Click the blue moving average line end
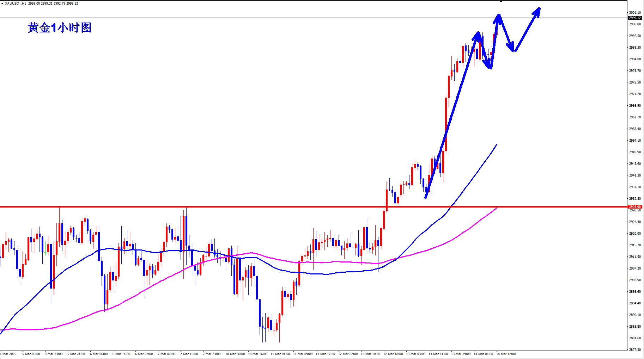Image resolution: width=644 pixels, height=359 pixels. (x=496, y=145)
